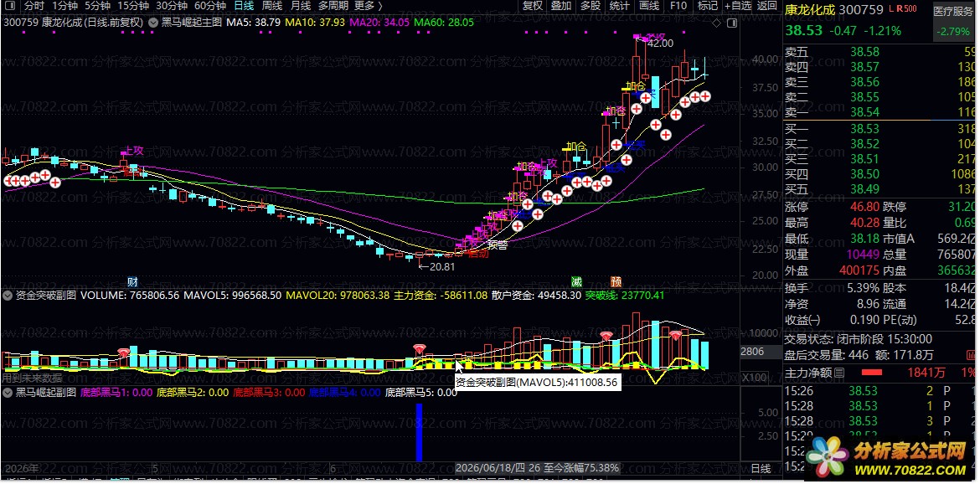Click the 卖五 price 38.58
This screenshot has width=980, height=484.
[864, 52]
